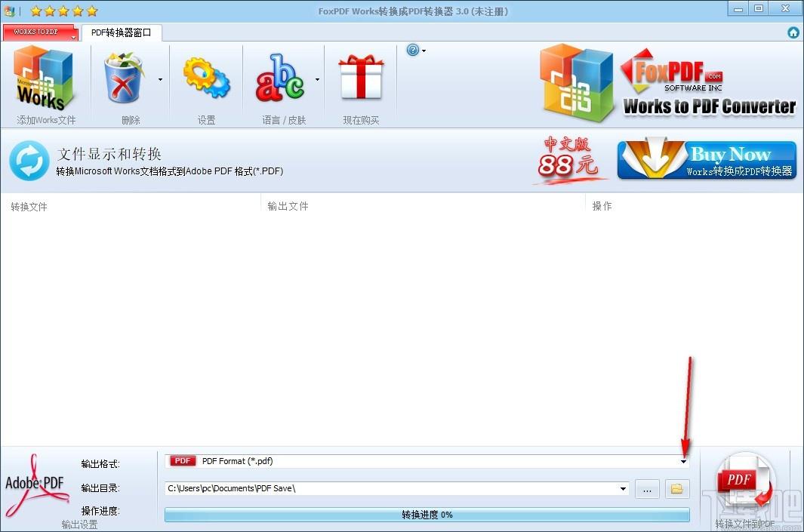Click the Language/Skin abc icon
804x532 pixels.
(x=280, y=78)
